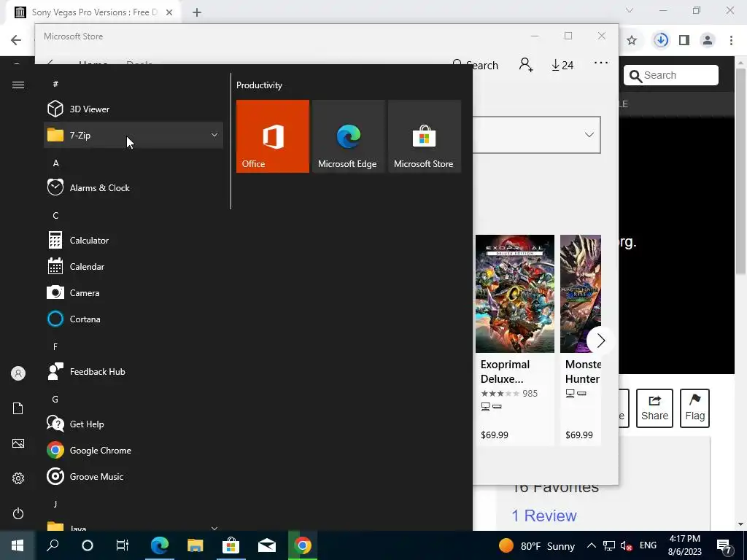Launch Alarms & Clock app
The width and height of the screenshot is (747, 560).
coord(133,187)
